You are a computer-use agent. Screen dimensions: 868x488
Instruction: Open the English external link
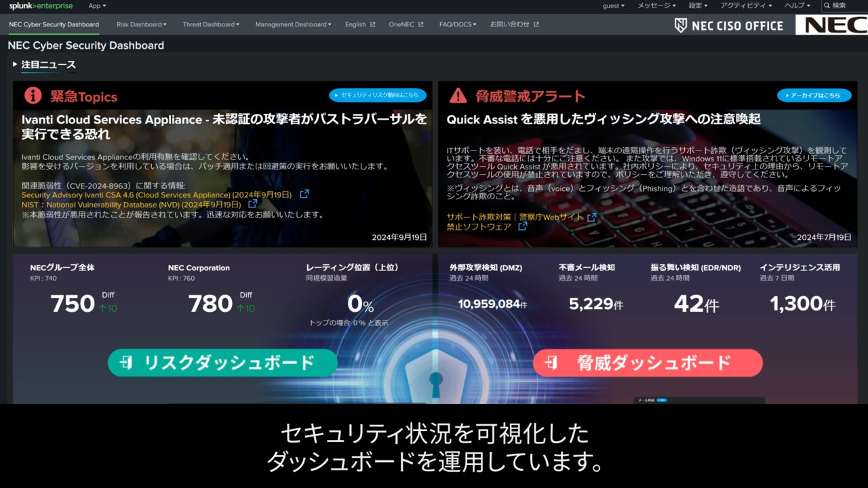coord(359,24)
